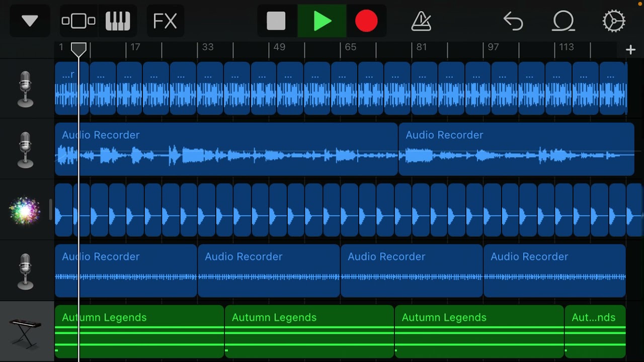644x362 pixels.
Task: Select the second track microphone icon
Action: (x=25, y=150)
